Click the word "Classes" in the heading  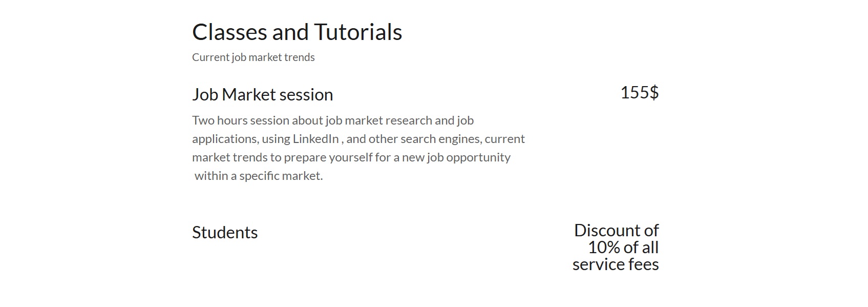pyautogui.click(x=229, y=32)
